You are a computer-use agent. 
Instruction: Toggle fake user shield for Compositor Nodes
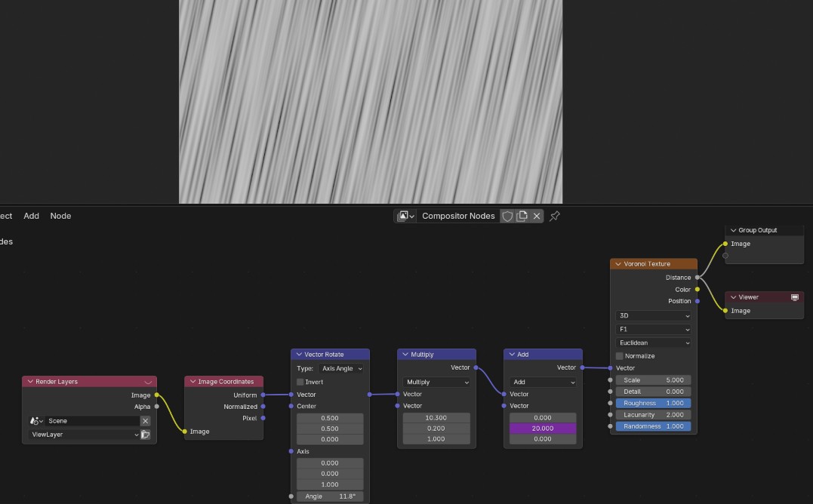[x=507, y=216]
